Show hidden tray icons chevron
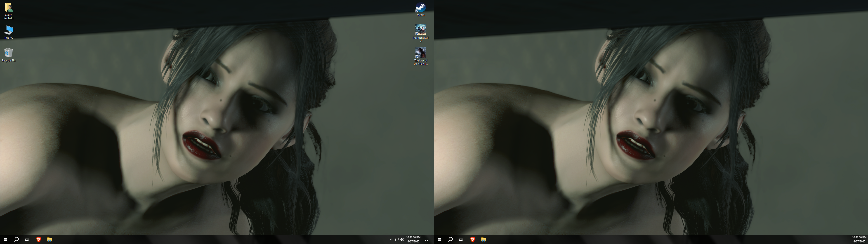Viewport: 868px width, 244px height. click(x=391, y=240)
